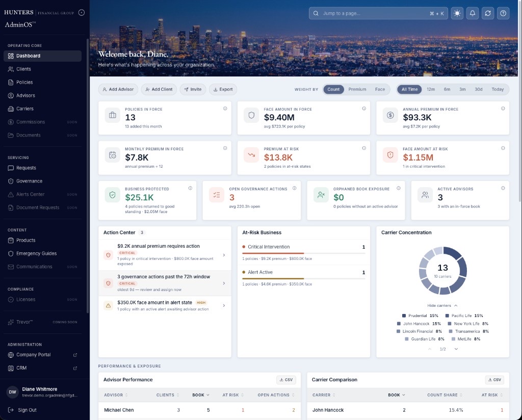This screenshot has height=420, width=522.
Task: Go to next carrier legend page
Action: click(x=456, y=349)
